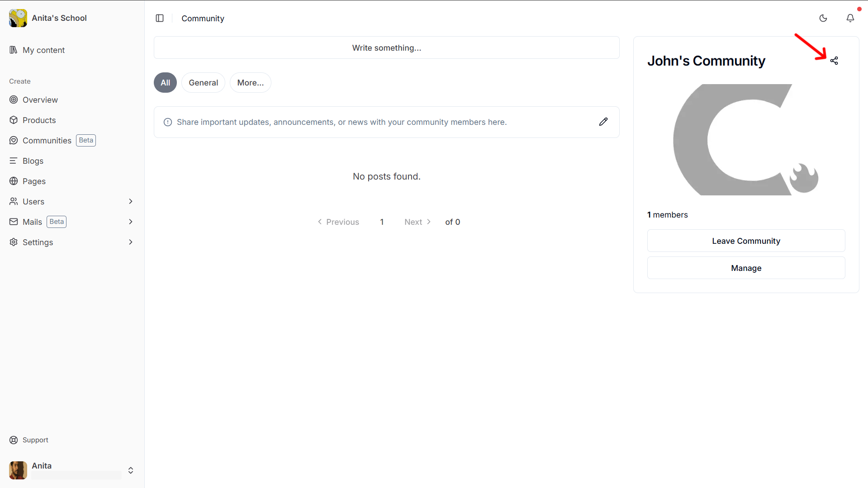
Task: Open Overview under the Create section
Action: coord(40,99)
